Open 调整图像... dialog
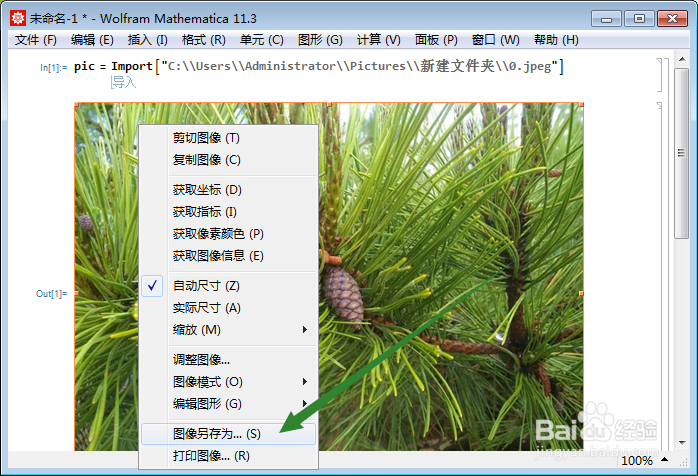 (x=229, y=360)
